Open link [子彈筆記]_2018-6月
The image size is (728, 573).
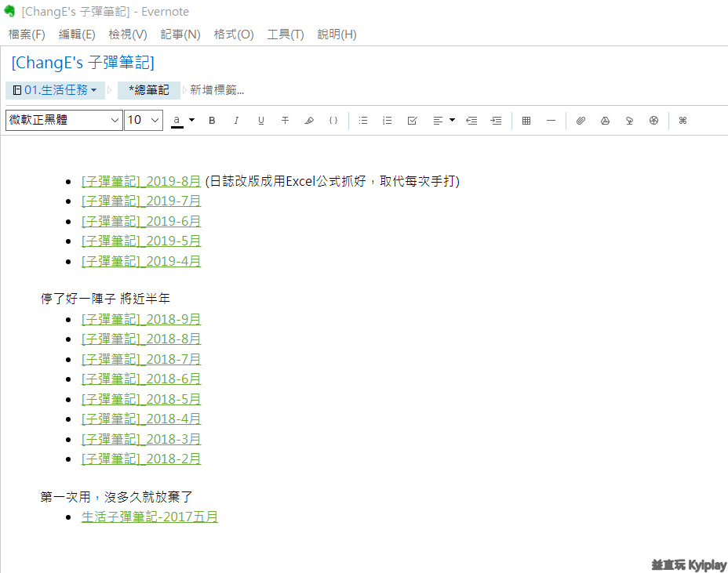(x=140, y=379)
